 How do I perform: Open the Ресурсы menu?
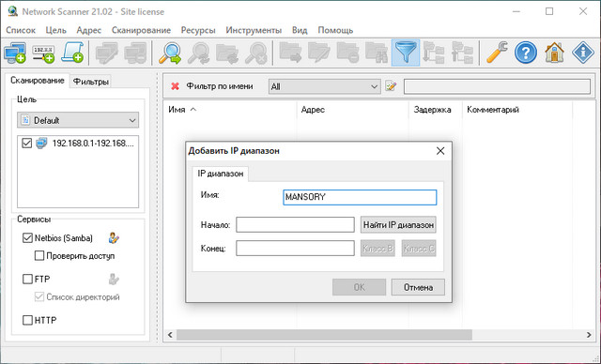pyautogui.click(x=198, y=30)
